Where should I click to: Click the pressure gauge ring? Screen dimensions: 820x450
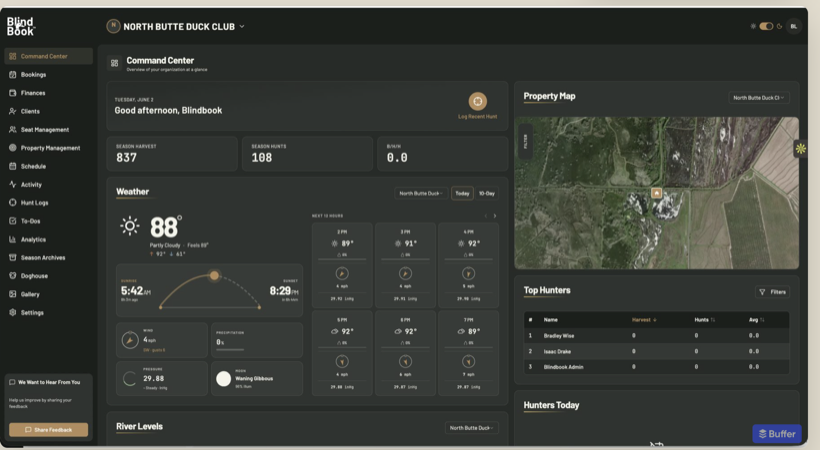pos(130,378)
